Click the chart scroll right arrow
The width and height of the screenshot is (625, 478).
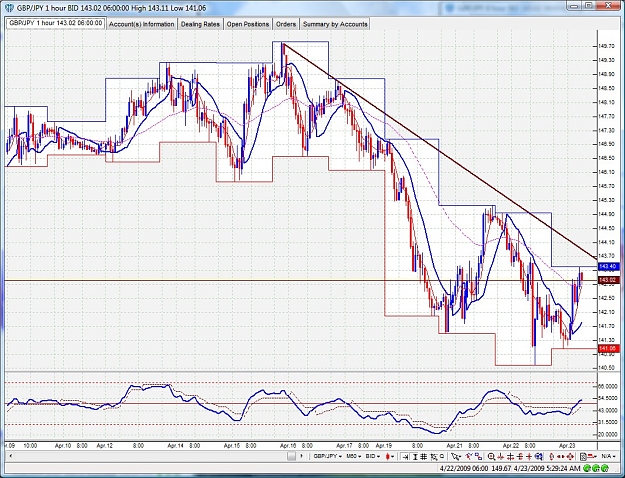pos(301,456)
